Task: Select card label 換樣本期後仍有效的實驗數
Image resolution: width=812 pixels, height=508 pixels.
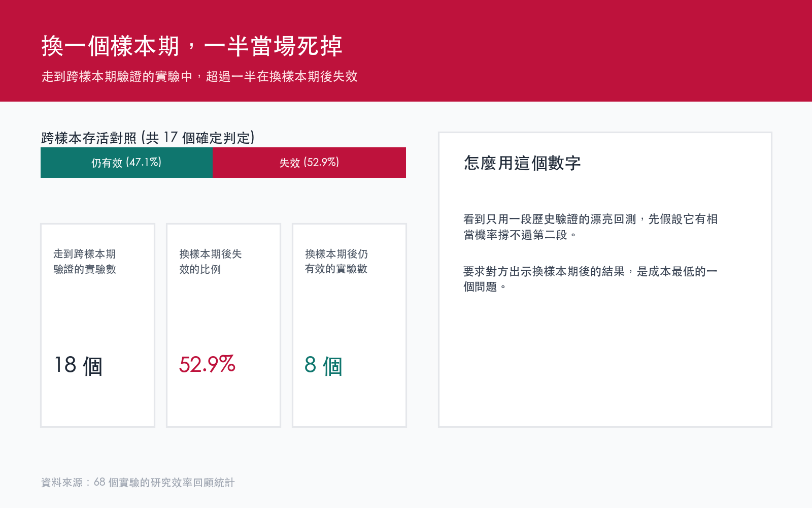Action: [336, 261]
